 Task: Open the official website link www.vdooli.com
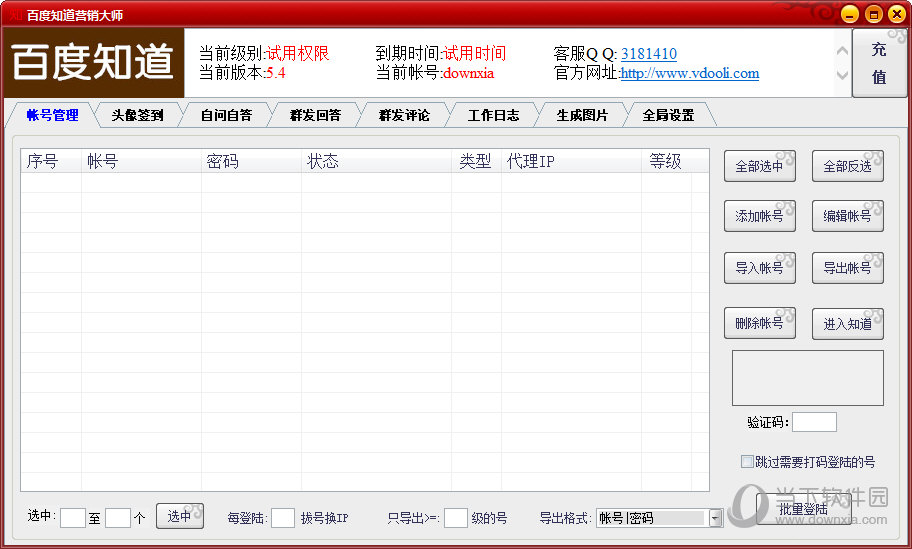point(689,73)
